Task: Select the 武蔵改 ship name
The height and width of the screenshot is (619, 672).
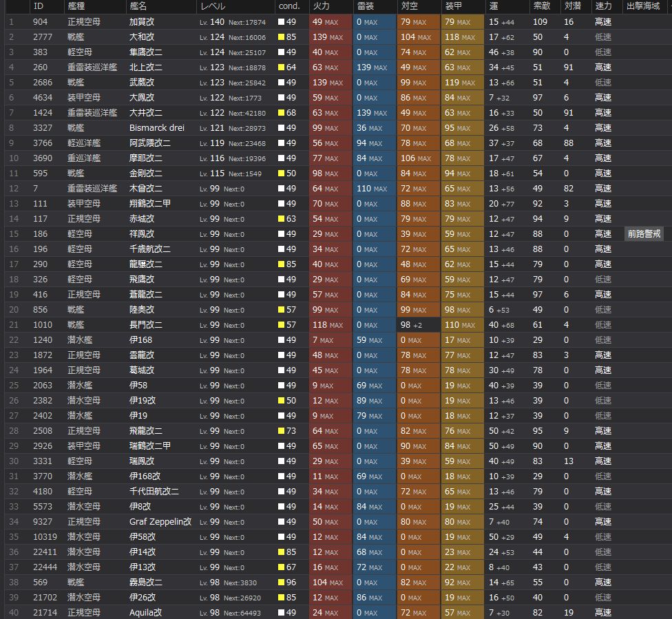Action: point(142,83)
